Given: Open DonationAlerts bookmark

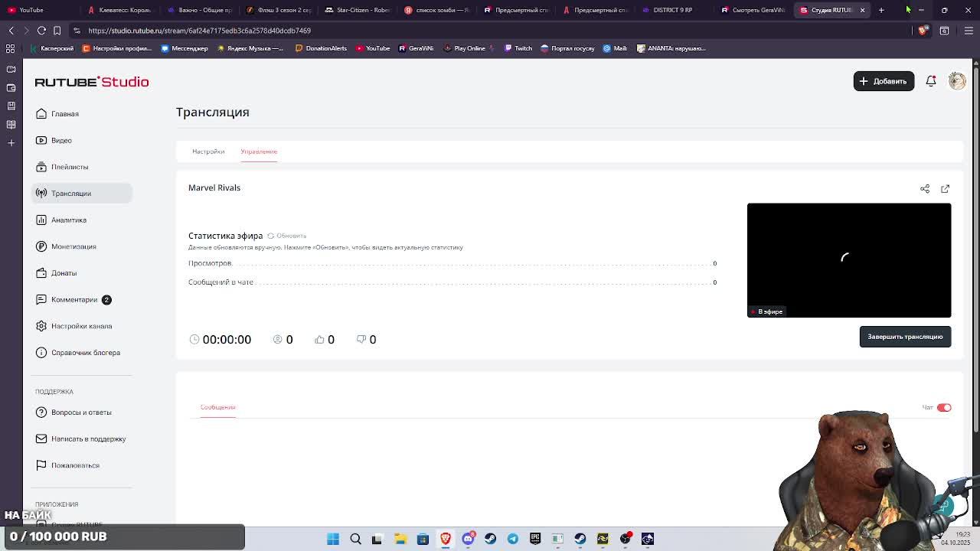Looking at the screenshot, I should coord(321,48).
